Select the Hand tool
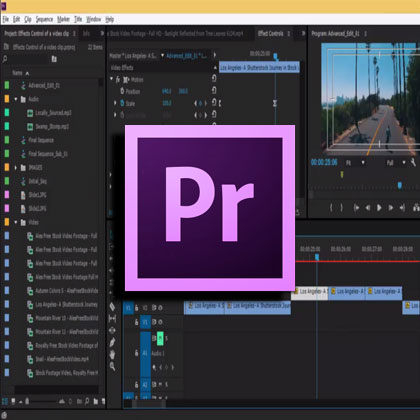Image resolution: width=420 pixels, height=420 pixels. pyautogui.click(x=112, y=354)
